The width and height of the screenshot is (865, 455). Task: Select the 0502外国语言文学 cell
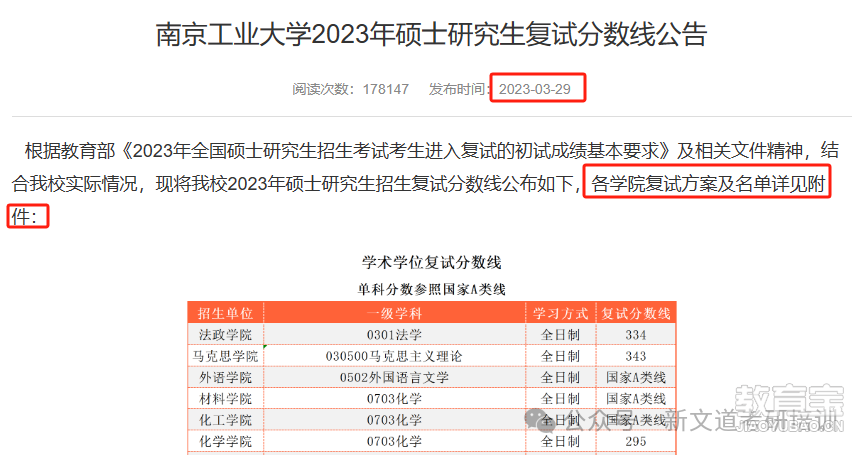(x=394, y=377)
